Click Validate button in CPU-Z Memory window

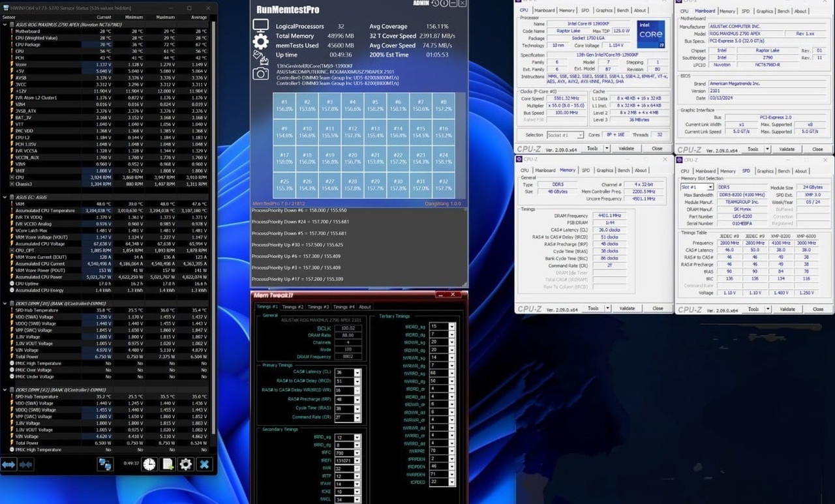(x=627, y=308)
